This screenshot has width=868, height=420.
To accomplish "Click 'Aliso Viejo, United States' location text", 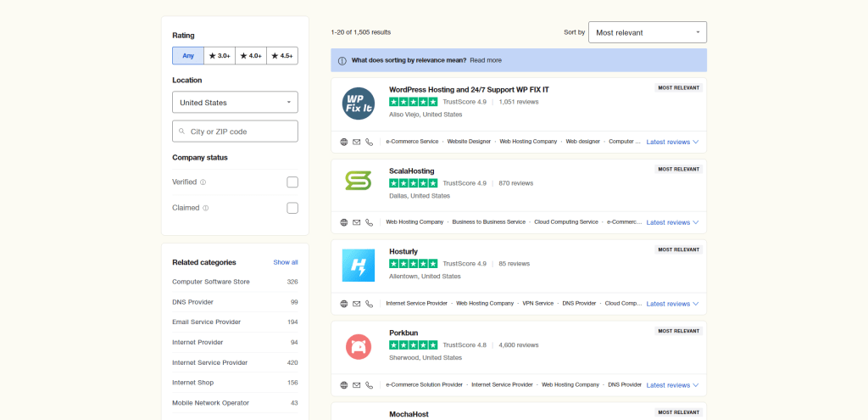I will (x=426, y=115).
